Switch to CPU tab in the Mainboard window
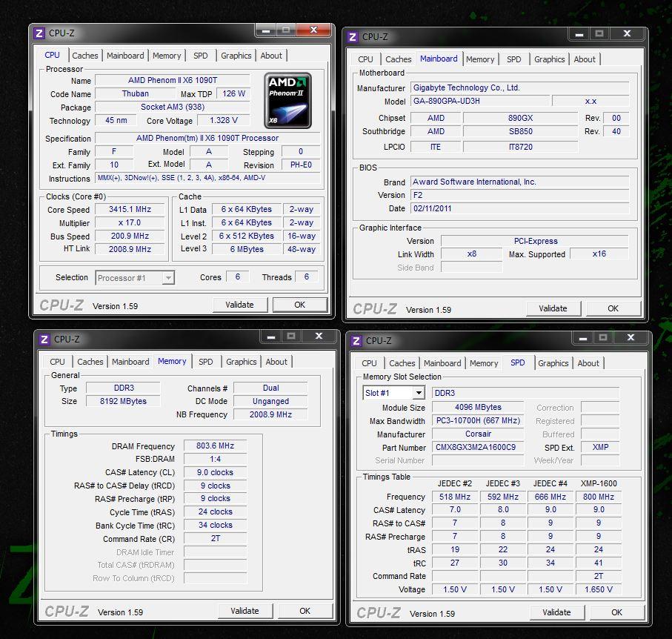This screenshot has width=672, height=639. pyautogui.click(x=365, y=59)
